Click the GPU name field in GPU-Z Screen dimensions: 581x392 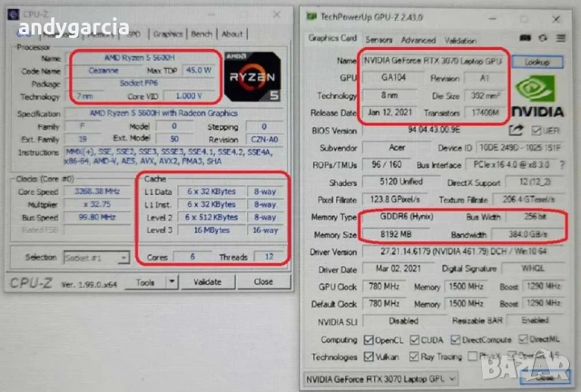[x=433, y=61]
